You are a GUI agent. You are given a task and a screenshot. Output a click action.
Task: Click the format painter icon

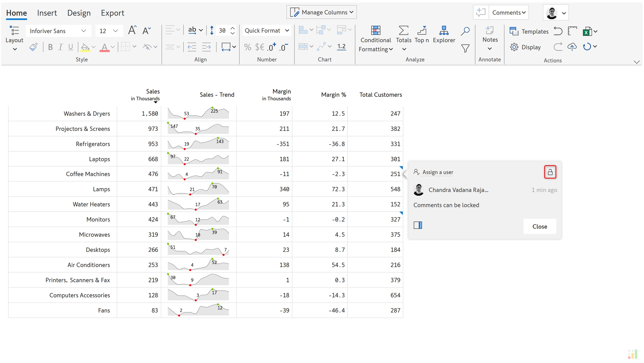33,47
